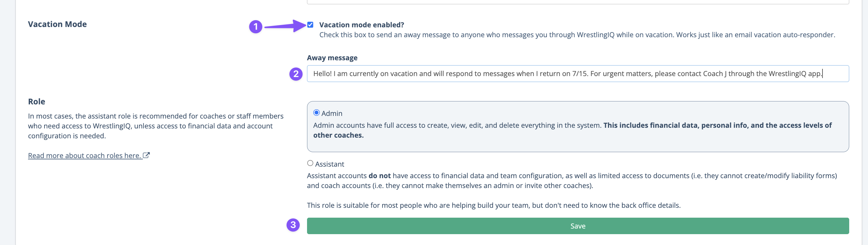Click the purple step 1 badge
This screenshot has width=868, height=245.
[x=256, y=26]
